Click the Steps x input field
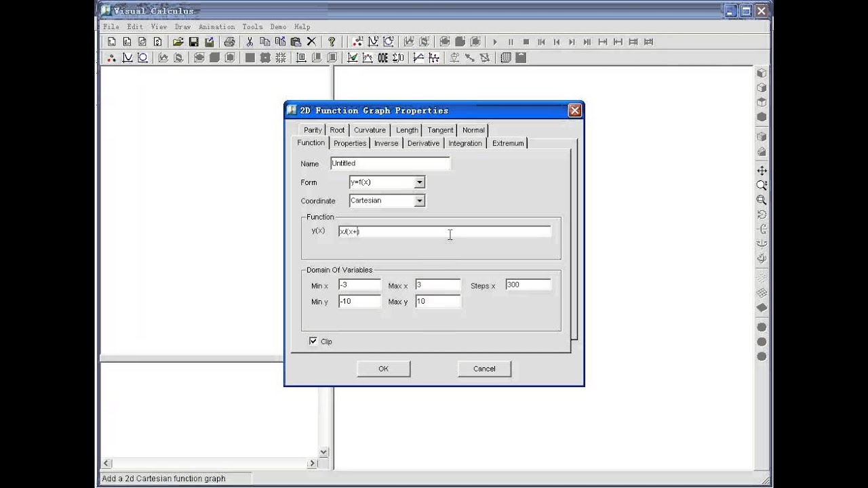The width and height of the screenshot is (868, 488). (x=528, y=285)
